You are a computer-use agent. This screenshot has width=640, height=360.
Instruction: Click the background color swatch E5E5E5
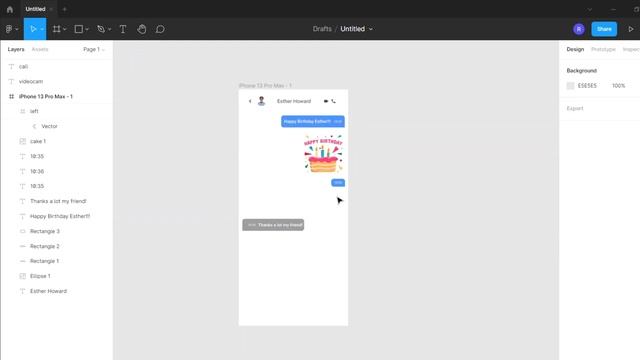(570, 86)
